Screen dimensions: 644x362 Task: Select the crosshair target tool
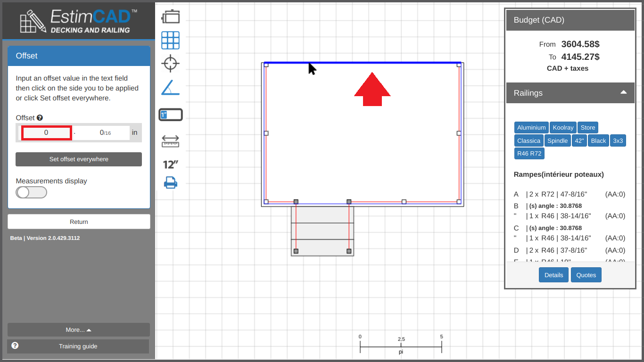[170, 63]
